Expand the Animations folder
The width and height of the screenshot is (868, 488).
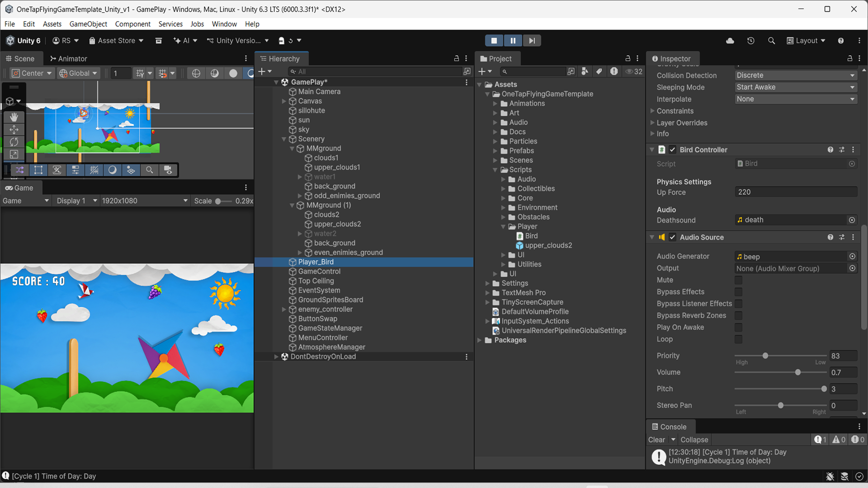coord(495,103)
